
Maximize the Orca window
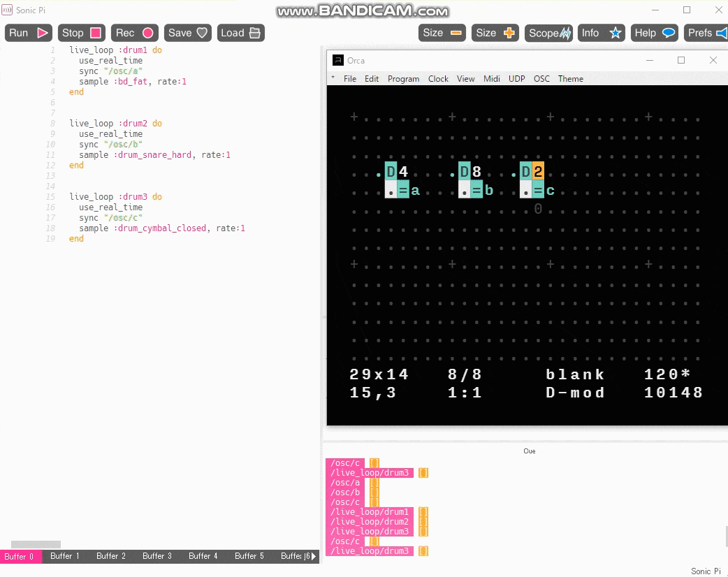tap(681, 60)
